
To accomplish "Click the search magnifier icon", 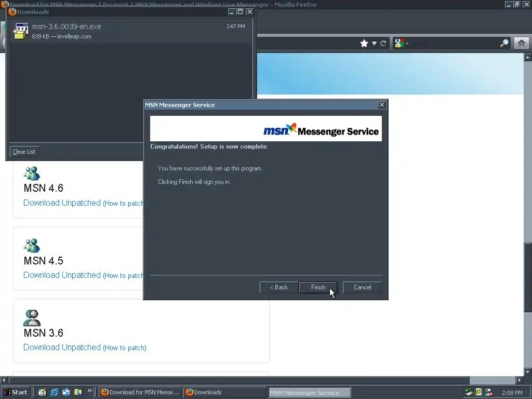I will tap(504, 44).
